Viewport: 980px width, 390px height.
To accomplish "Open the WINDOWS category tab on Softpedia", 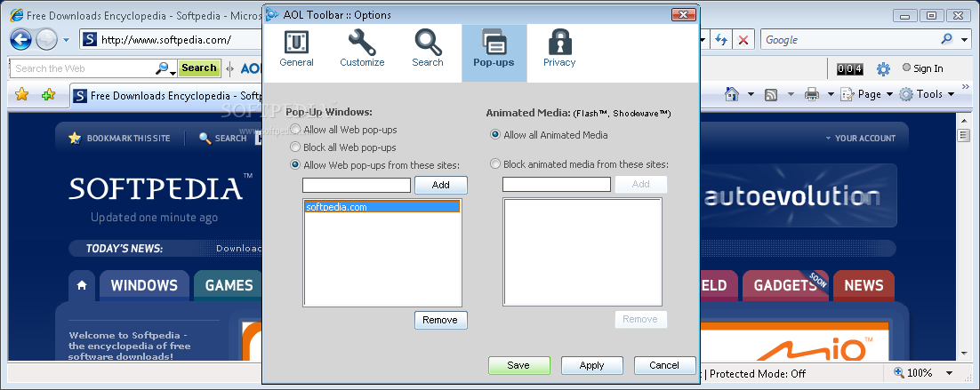I will click(x=144, y=286).
